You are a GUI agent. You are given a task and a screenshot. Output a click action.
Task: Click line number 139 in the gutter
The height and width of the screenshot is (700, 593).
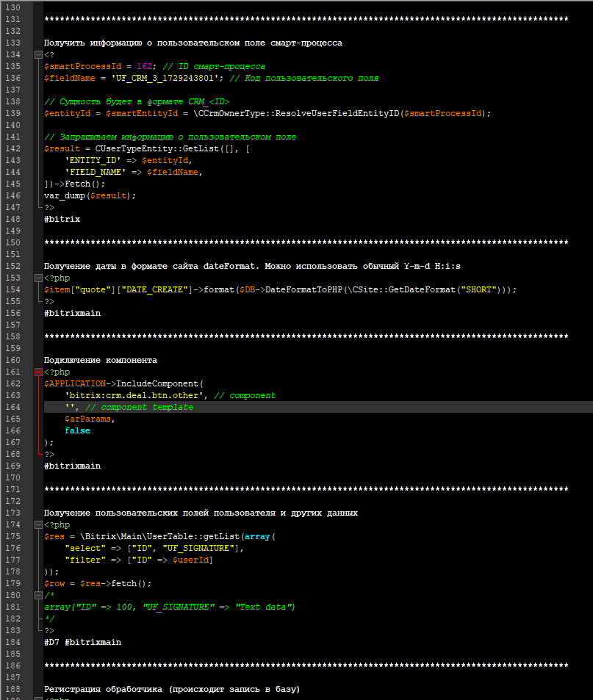click(14, 114)
